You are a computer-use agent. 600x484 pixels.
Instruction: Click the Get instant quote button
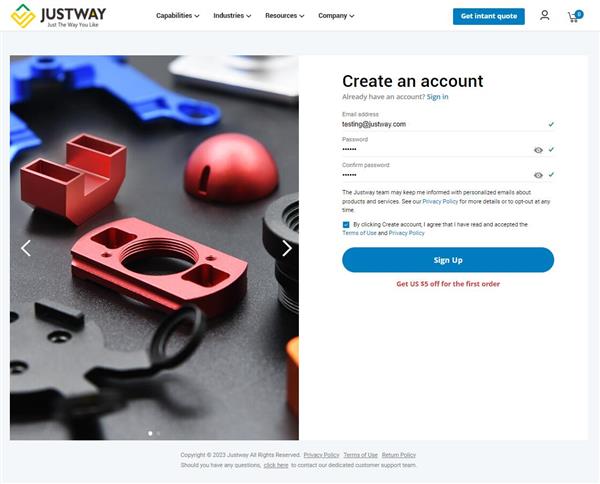[x=489, y=16]
